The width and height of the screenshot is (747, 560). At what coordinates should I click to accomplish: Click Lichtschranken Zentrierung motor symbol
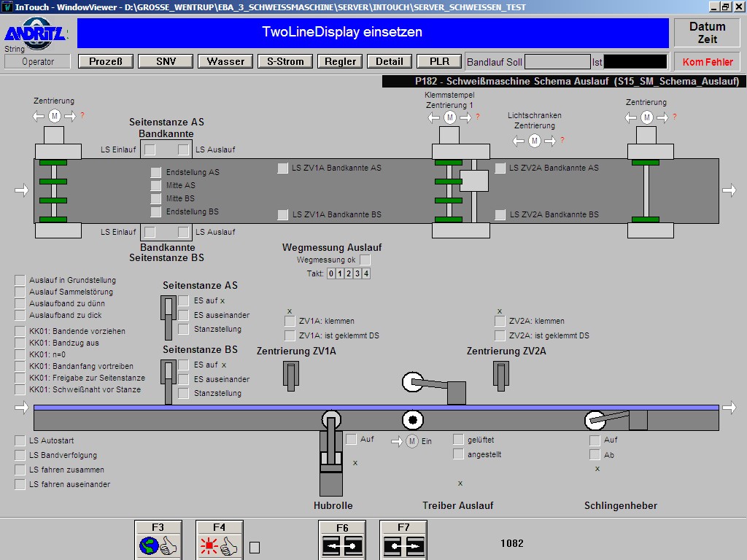[535, 141]
